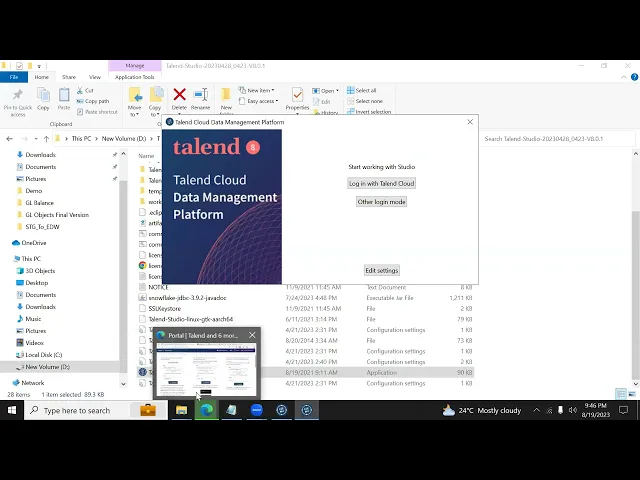Open the Action Center notifications icon
Viewport: 640px width, 480px height.
pyautogui.click(x=623, y=410)
